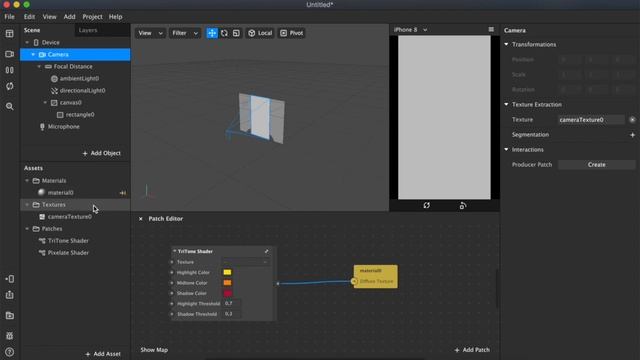Collapse the Focal Distance node arrow
Image resolution: width=640 pixels, height=360 pixels.
coord(39,67)
